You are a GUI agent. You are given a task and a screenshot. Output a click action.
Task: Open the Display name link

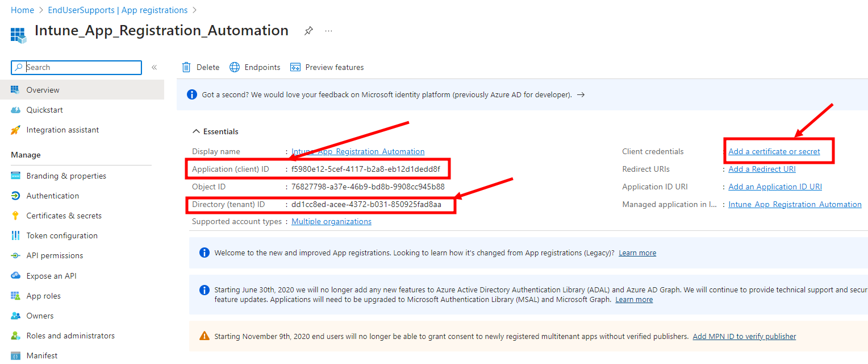(358, 152)
